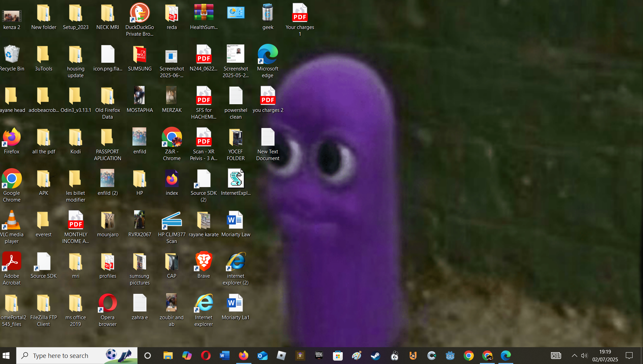The image size is (643, 364).
Task: Select the PASSPORT APLICATION folder
Action: 108,144
